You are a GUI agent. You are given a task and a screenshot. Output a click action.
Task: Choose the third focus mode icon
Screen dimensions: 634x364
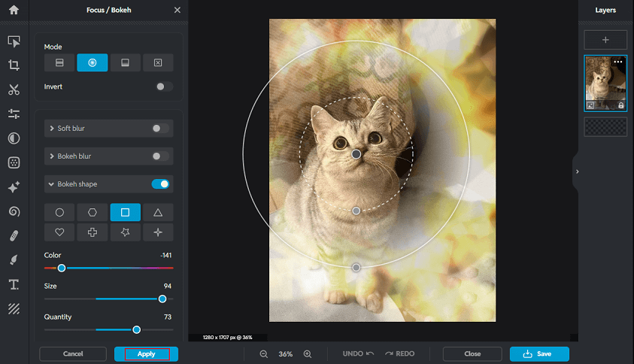pos(126,62)
